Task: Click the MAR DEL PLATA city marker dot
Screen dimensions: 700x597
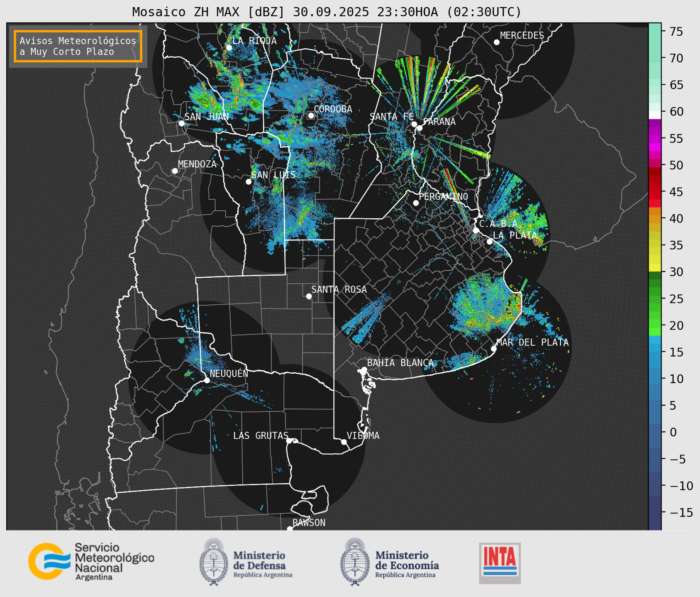Action: (493, 349)
